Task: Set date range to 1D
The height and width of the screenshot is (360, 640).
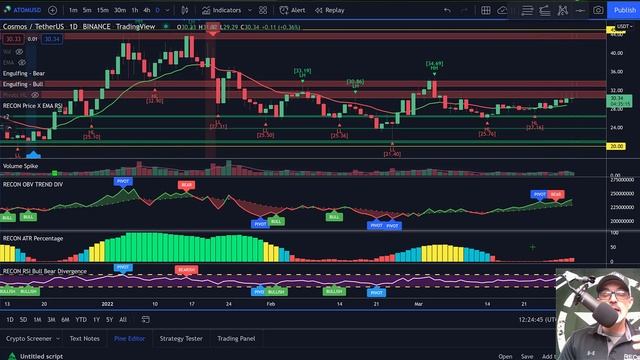Action: point(10,320)
